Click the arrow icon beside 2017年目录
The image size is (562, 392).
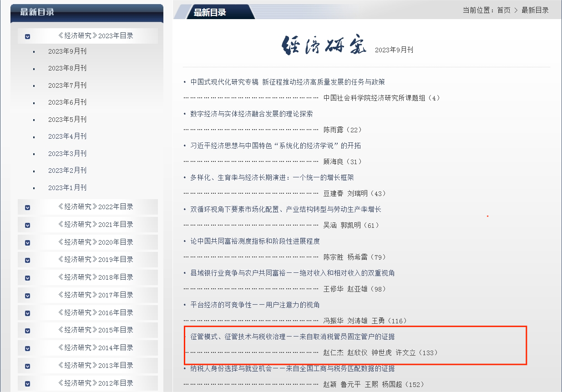28,296
